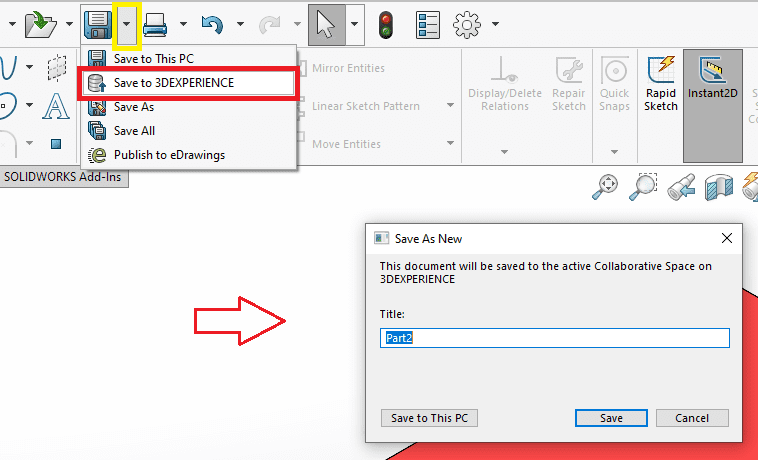This screenshot has height=460, width=758.
Task: Click Cancel button in dialog
Action: click(x=692, y=418)
